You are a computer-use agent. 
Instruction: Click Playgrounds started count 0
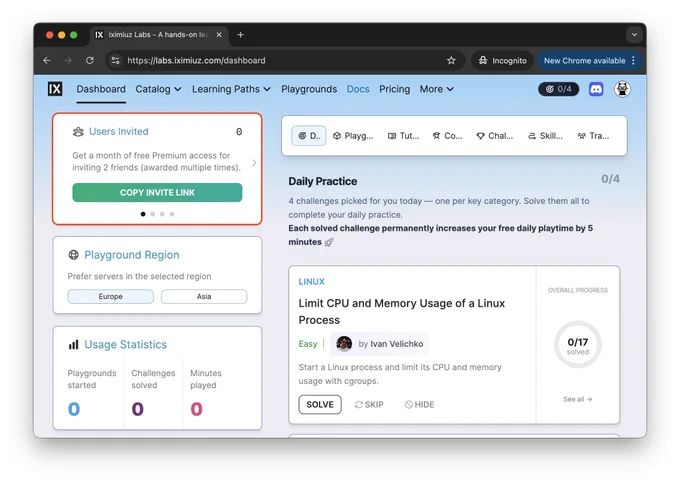coord(74,409)
